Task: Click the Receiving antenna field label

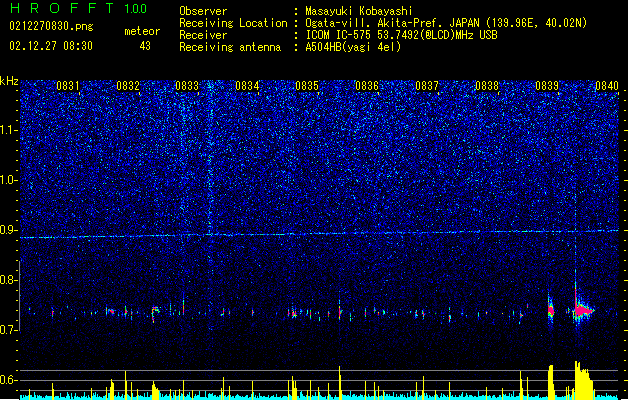Action: (x=230, y=47)
